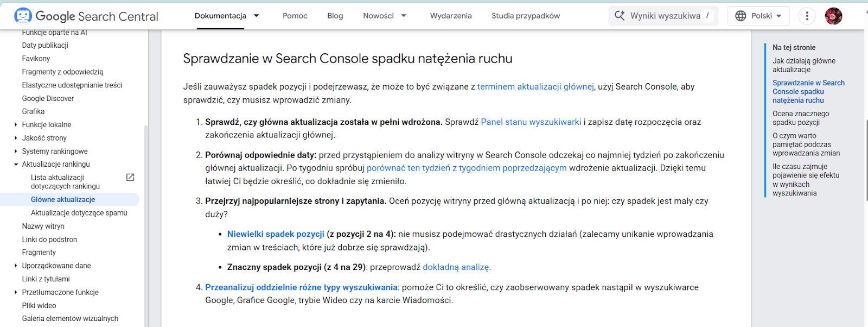
Task: Open external link icon beside Lista aktualizacji
Action: click(130, 178)
